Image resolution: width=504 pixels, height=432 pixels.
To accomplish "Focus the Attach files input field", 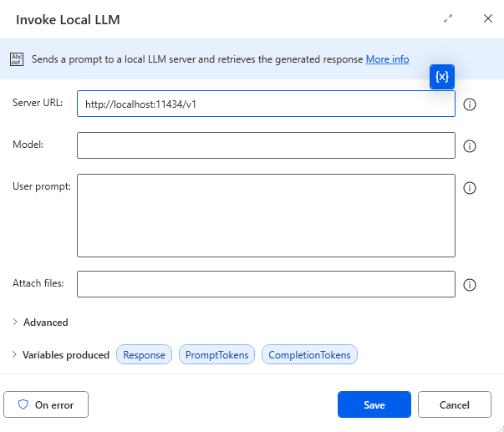I will [266, 284].
